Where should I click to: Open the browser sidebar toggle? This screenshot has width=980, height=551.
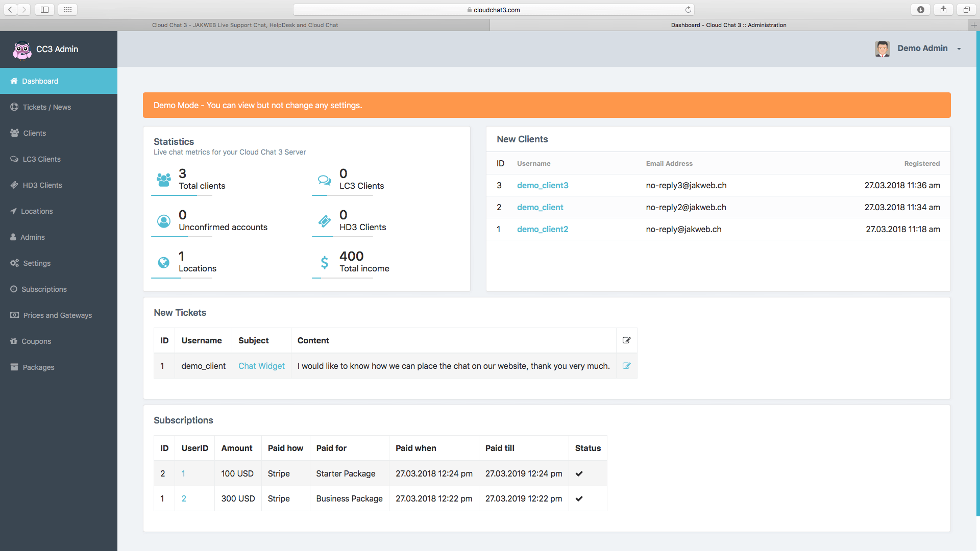pyautogui.click(x=45, y=9)
